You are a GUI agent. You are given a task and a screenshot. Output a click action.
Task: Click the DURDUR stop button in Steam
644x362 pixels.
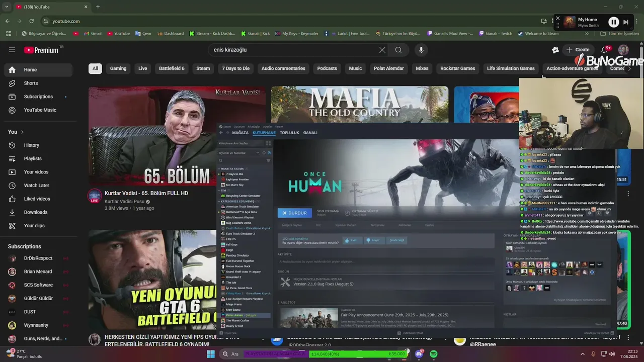294,213
